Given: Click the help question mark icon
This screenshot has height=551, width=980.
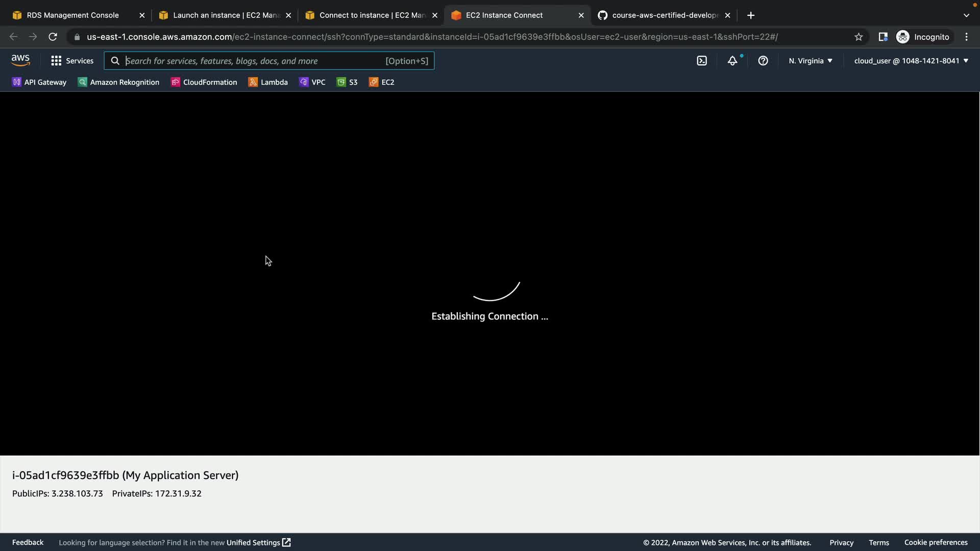Looking at the screenshot, I should 763,61.
